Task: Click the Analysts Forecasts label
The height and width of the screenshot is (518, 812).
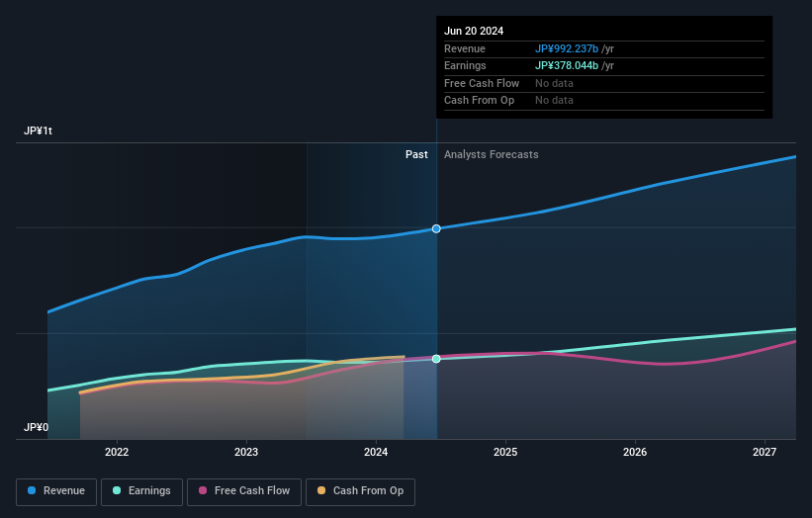Action: tap(491, 155)
